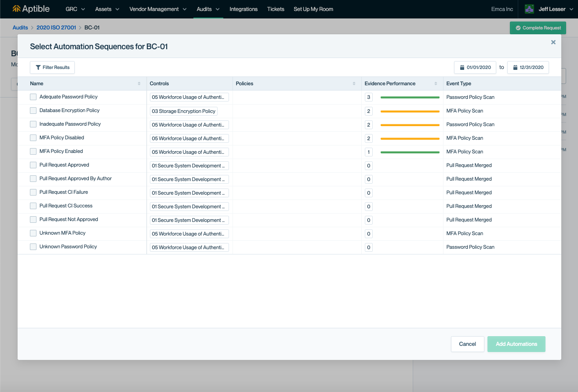Click control tag in Adequate Password Policy row

coord(189,98)
